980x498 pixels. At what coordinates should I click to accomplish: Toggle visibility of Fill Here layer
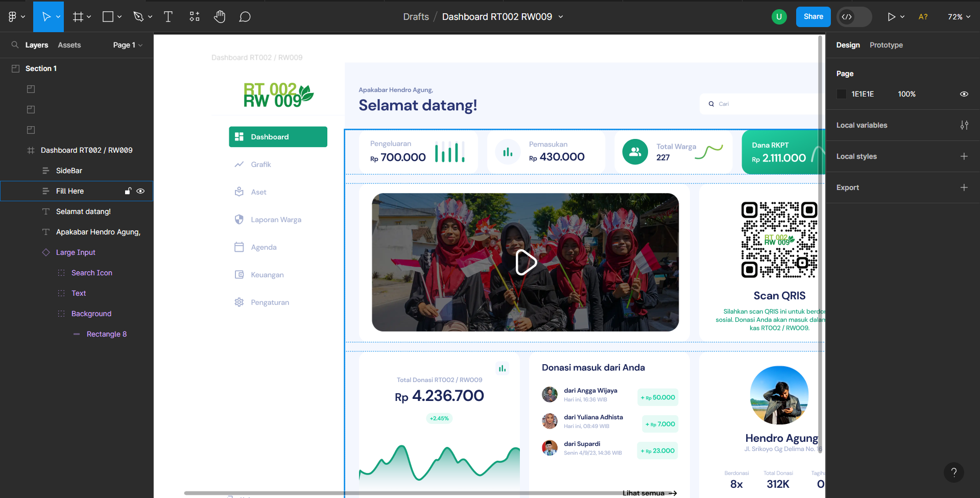[141, 191]
